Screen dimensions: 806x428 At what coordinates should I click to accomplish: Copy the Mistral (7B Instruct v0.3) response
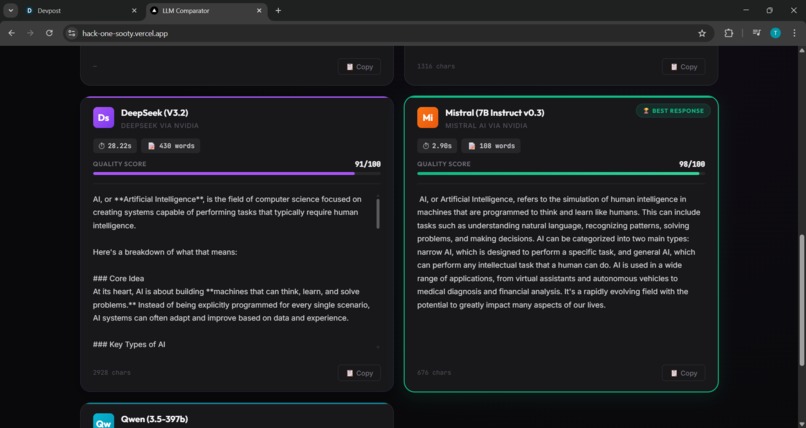683,373
